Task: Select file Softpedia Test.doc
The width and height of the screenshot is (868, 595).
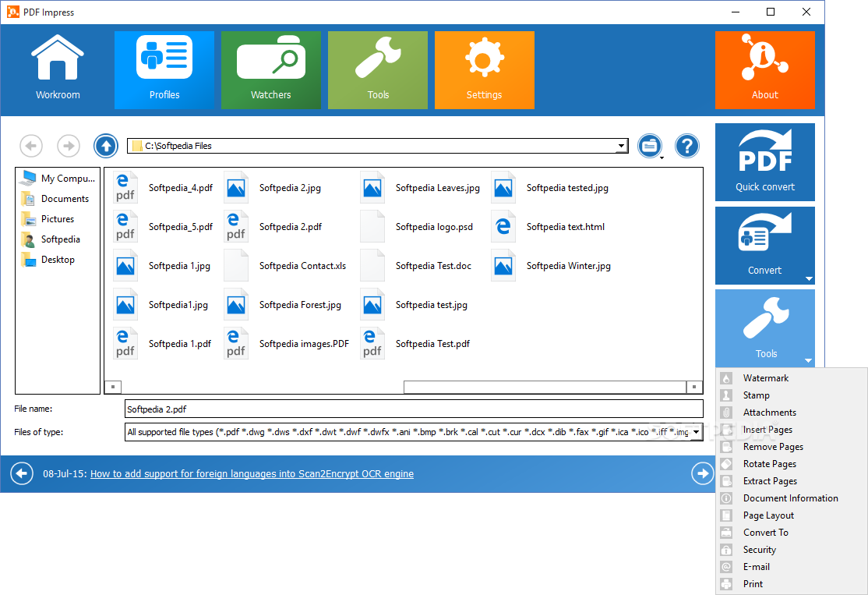Action: (x=416, y=266)
